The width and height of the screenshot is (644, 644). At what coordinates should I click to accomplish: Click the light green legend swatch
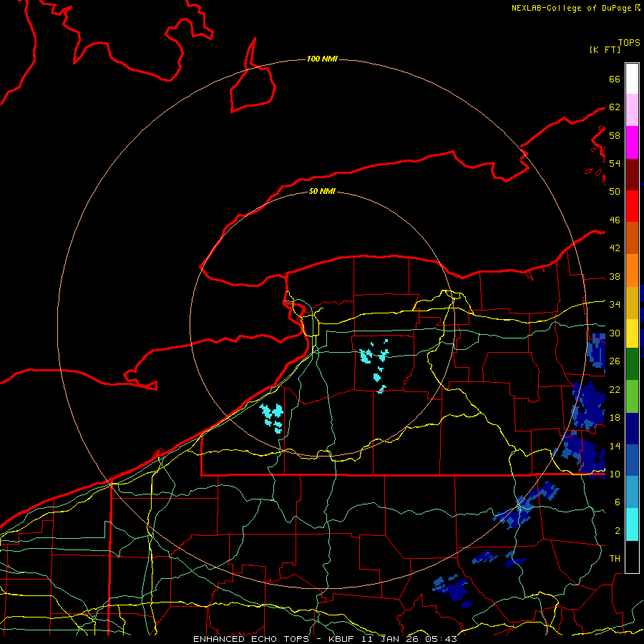632,396
